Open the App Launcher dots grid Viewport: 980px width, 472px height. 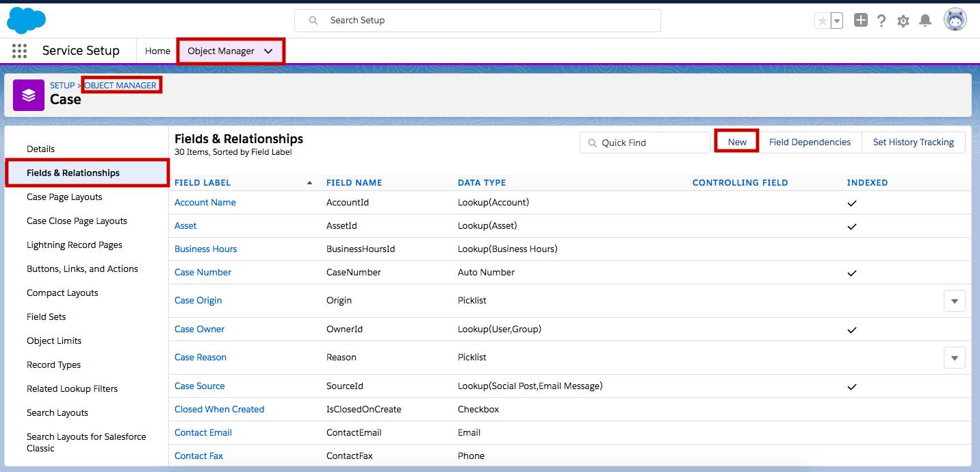pos(19,51)
